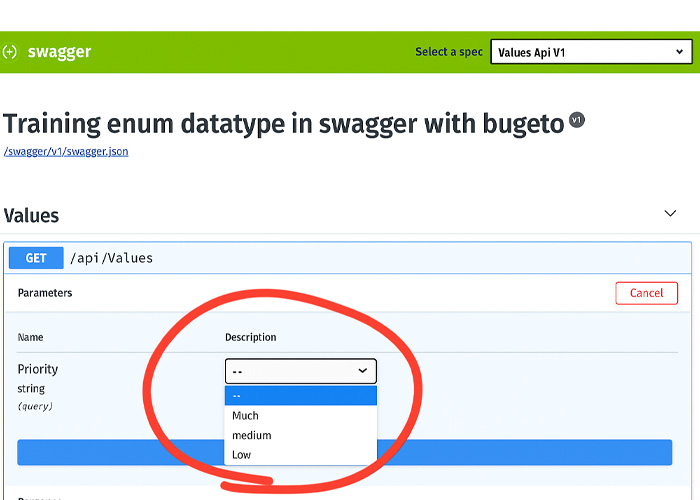Open the /swagger/v1/swagger.json link

(x=66, y=151)
